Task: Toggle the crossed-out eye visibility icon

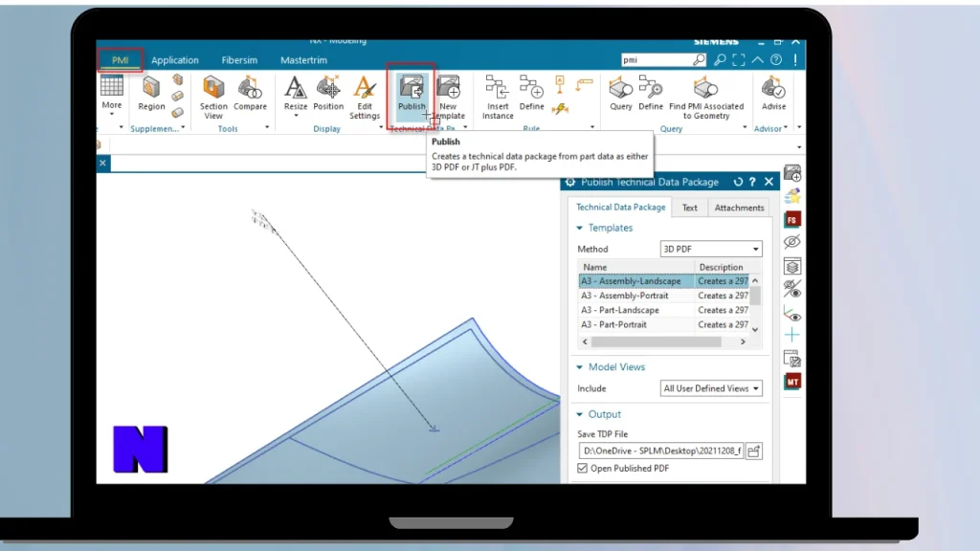Action: pos(792,242)
